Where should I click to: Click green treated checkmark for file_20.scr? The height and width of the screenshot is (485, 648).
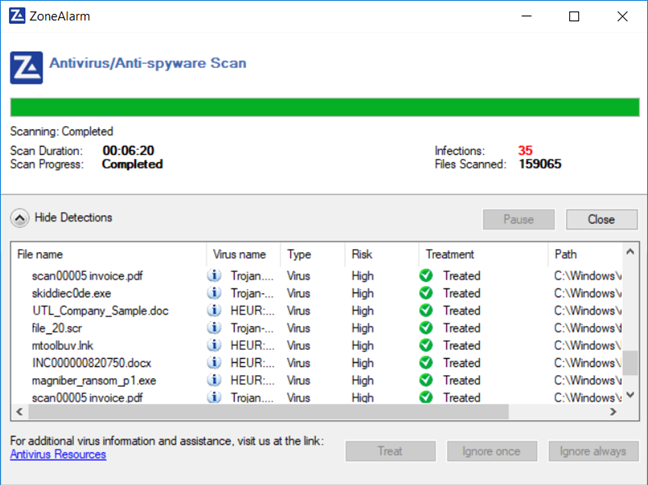[x=426, y=328]
